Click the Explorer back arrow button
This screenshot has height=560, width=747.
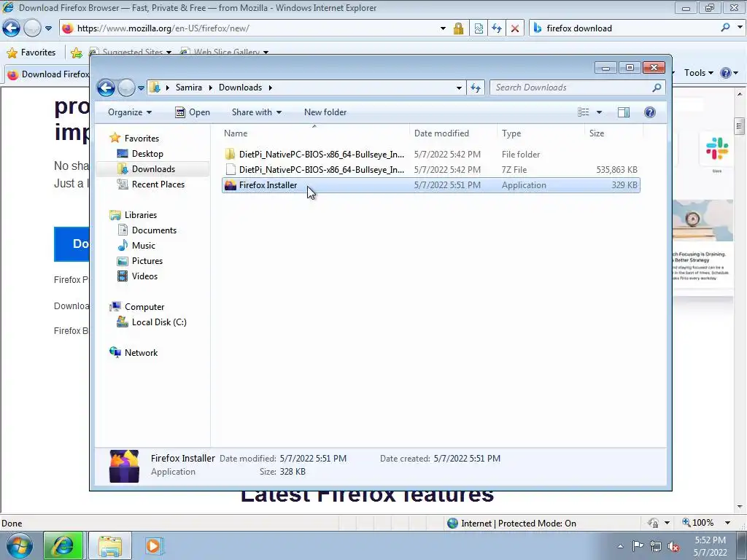[x=106, y=87]
